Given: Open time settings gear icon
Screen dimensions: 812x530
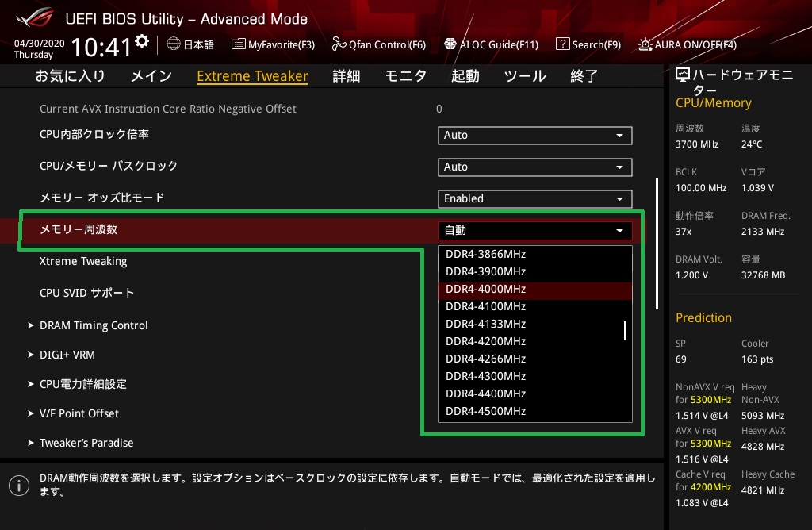Looking at the screenshot, I should (x=142, y=41).
